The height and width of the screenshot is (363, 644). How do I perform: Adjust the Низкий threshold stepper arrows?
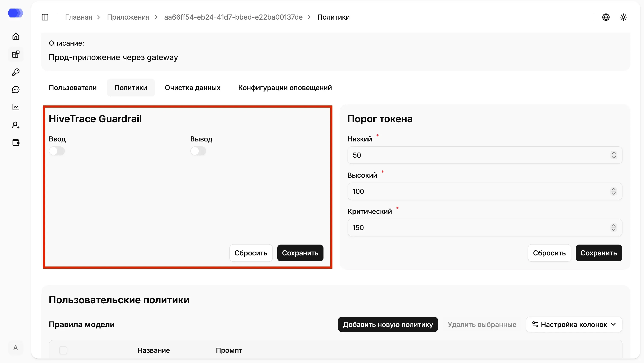click(x=614, y=155)
